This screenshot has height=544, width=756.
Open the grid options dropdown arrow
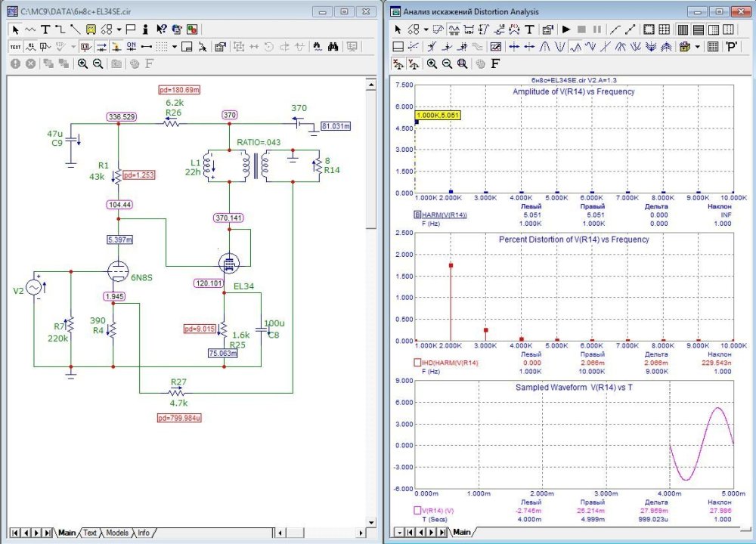coord(174,47)
